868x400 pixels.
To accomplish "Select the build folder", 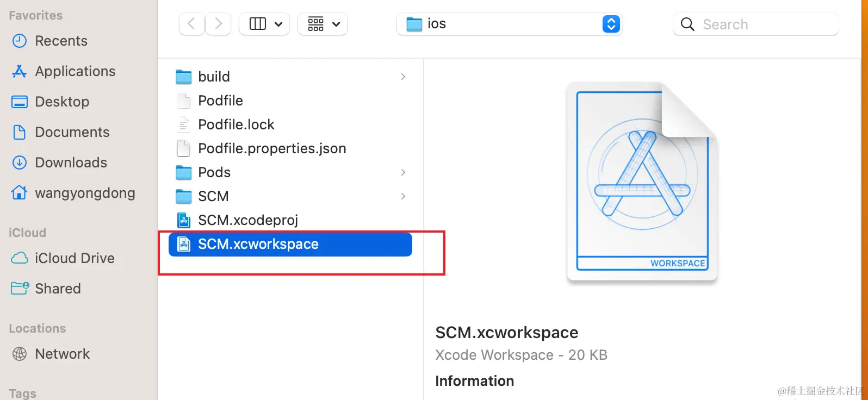I will point(290,77).
